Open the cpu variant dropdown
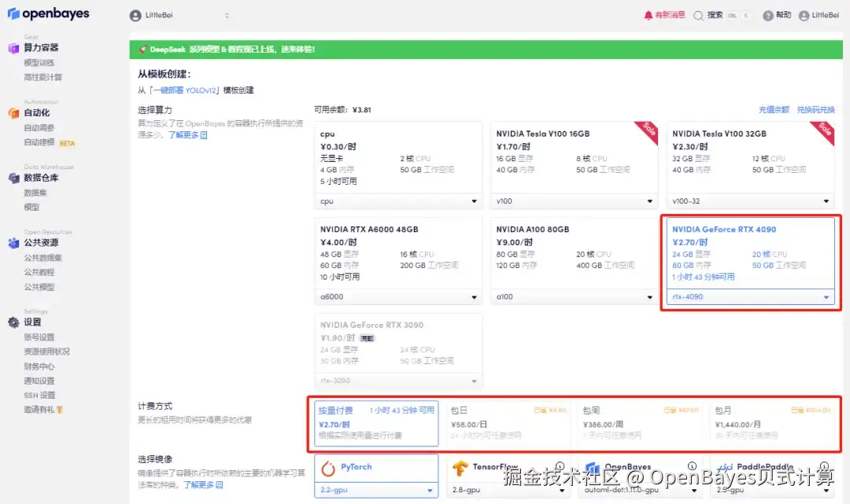The width and height of the screenshot is (850, 504). 398,201
